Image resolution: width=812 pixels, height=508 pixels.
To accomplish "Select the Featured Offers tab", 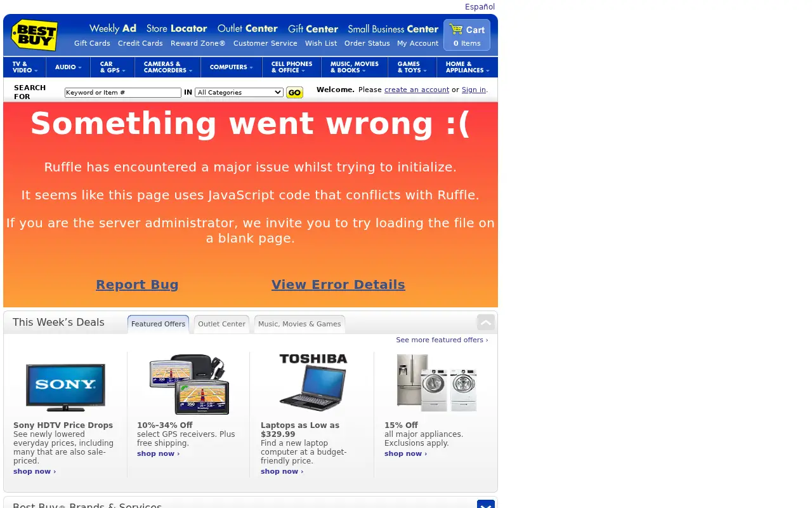I will (158, 324).
